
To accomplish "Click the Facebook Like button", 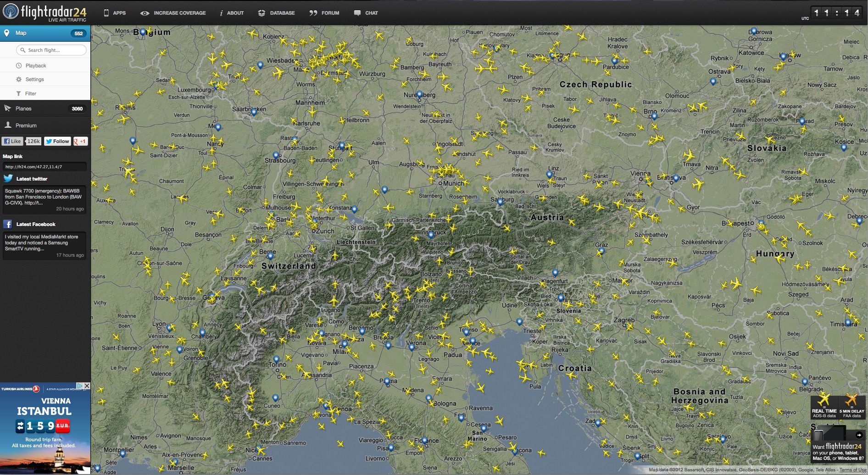I will (12, 141).
